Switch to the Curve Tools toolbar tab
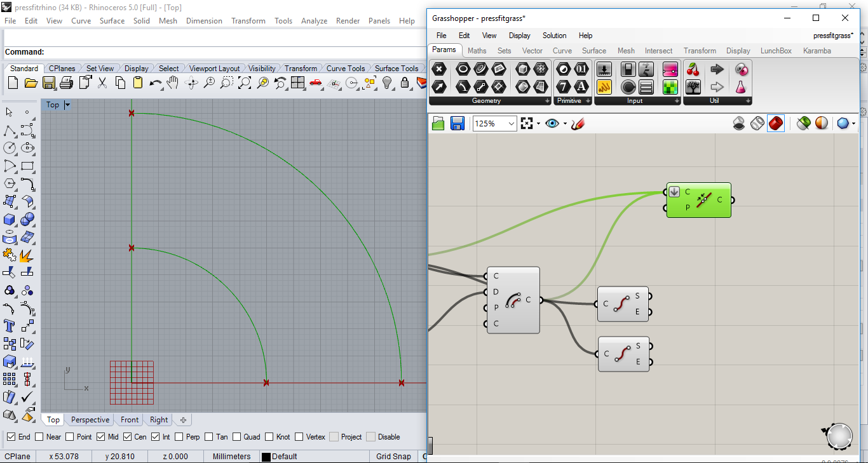The image size is (868, 463). (346, 68)
